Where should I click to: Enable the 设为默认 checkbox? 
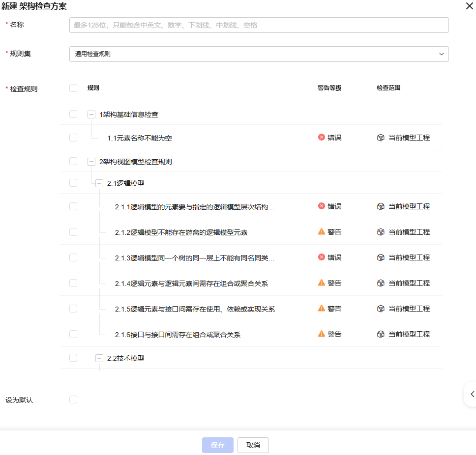click(x=73, y=399)
